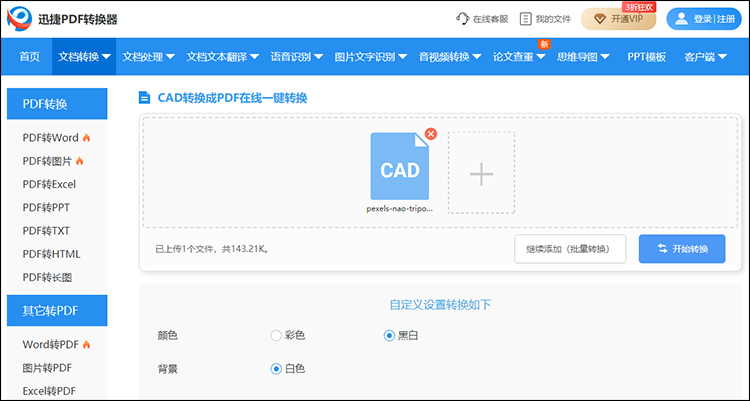The width and height of the screenshot is (750, 401).
Task: Open PDF转Word in the sidebar
Action: point(50,137)
